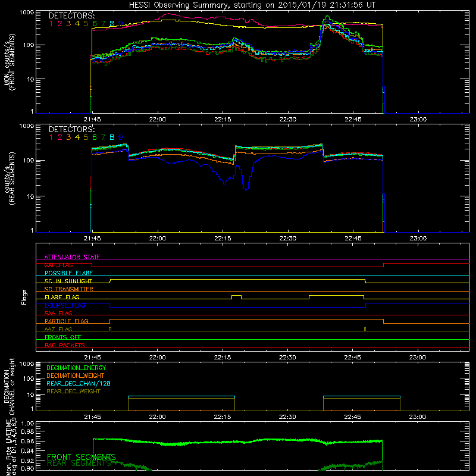Click the 1000 y-axis value of front plot
476x476 pixels.
[x=26, y=12]
